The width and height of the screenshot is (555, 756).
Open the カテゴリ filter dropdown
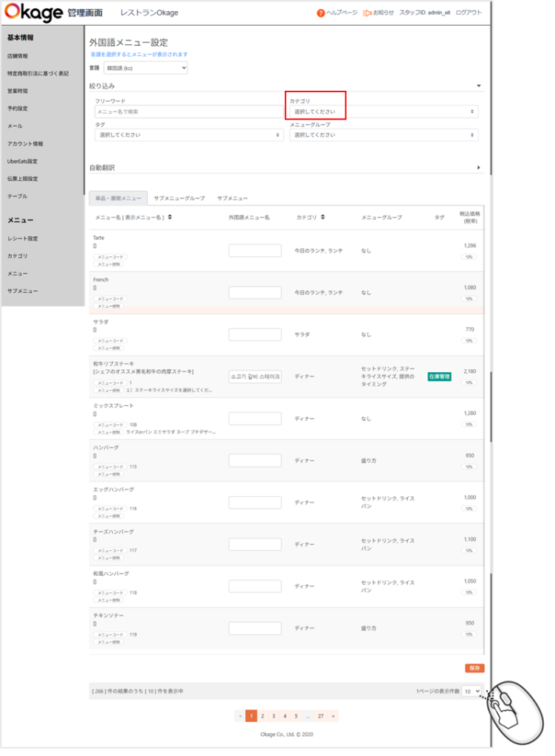click(383, 111)
